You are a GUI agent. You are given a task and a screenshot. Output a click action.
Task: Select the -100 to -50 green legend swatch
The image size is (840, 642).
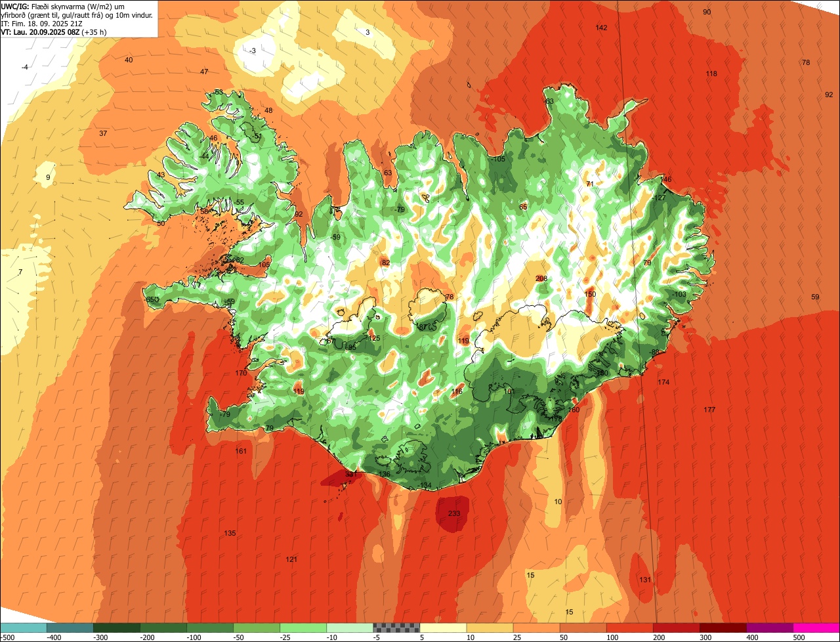point(210,628)
